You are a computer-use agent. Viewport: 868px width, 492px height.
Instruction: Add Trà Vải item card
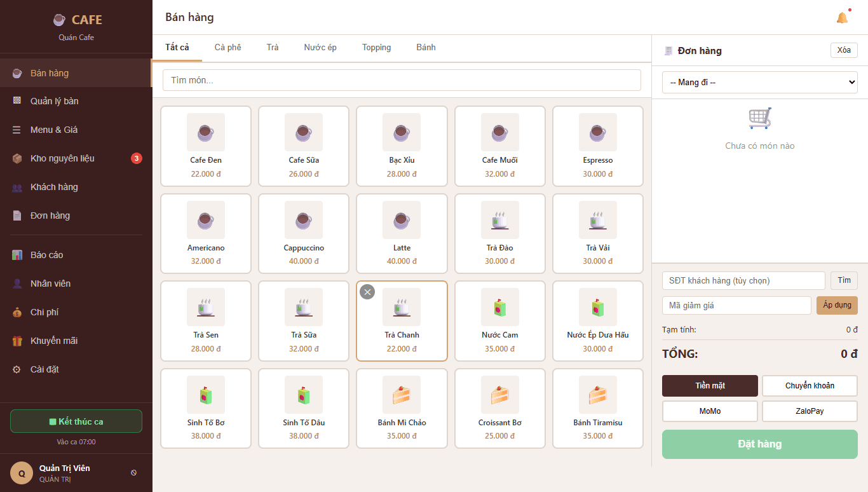(598, 234)
